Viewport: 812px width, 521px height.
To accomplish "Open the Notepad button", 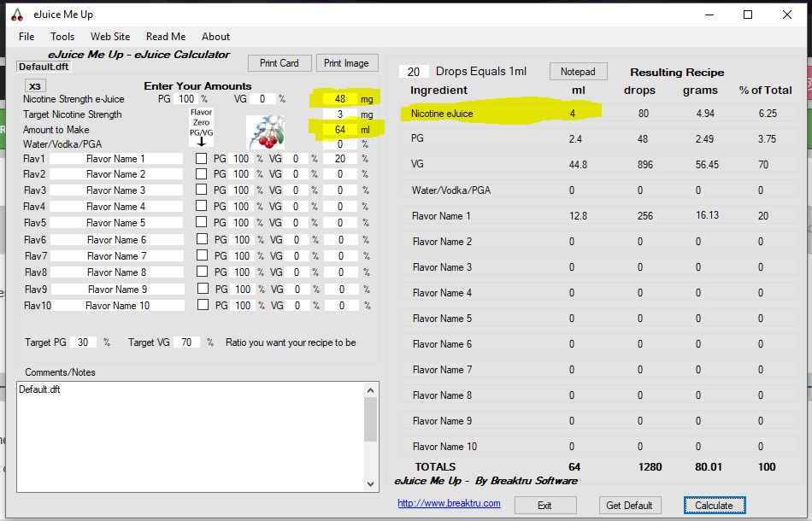I will pos(578,72).
